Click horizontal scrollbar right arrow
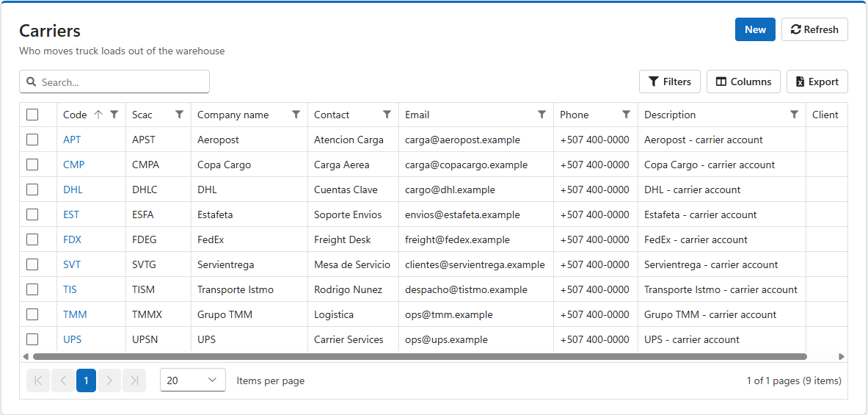 842,357
